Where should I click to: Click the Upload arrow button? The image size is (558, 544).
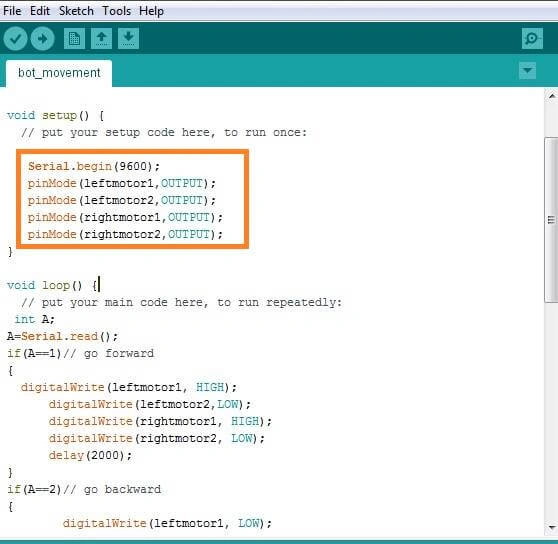point(42,38)
